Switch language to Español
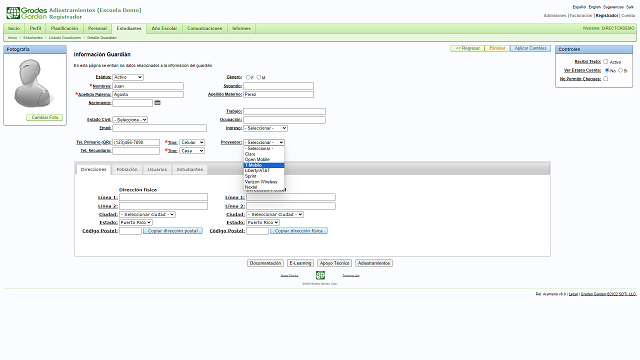 pyautogui.click(x=579, y=7)
